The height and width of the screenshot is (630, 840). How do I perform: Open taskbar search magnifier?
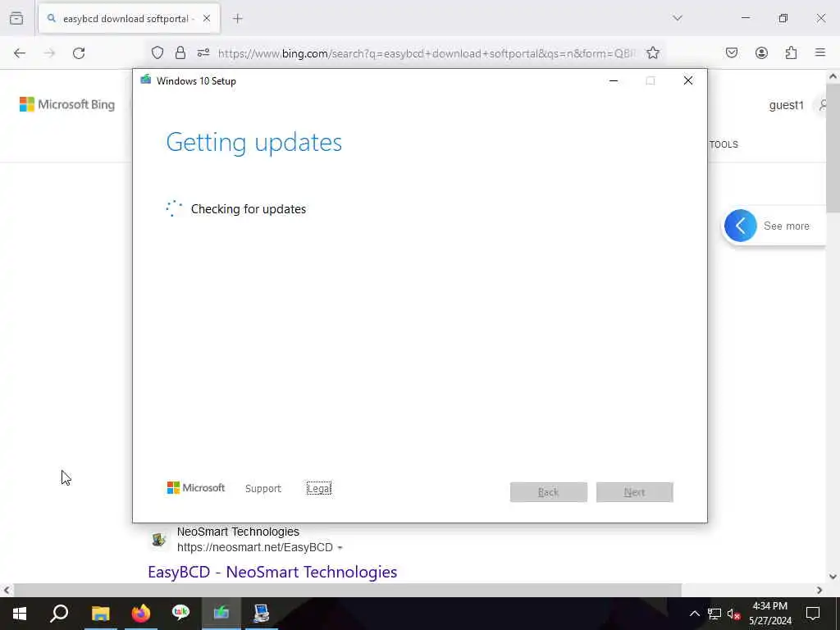coord(59,614)
